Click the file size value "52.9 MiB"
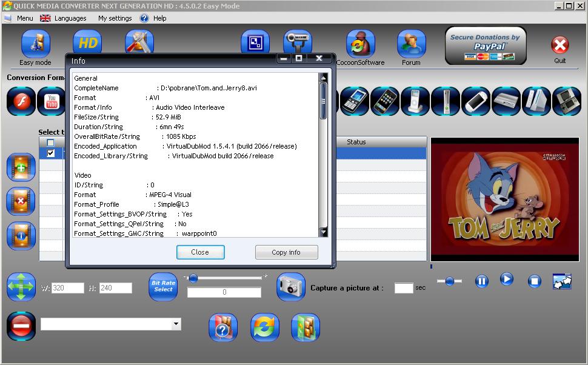The width and height of the screenshot is (588, 365). tap(169, 118)
